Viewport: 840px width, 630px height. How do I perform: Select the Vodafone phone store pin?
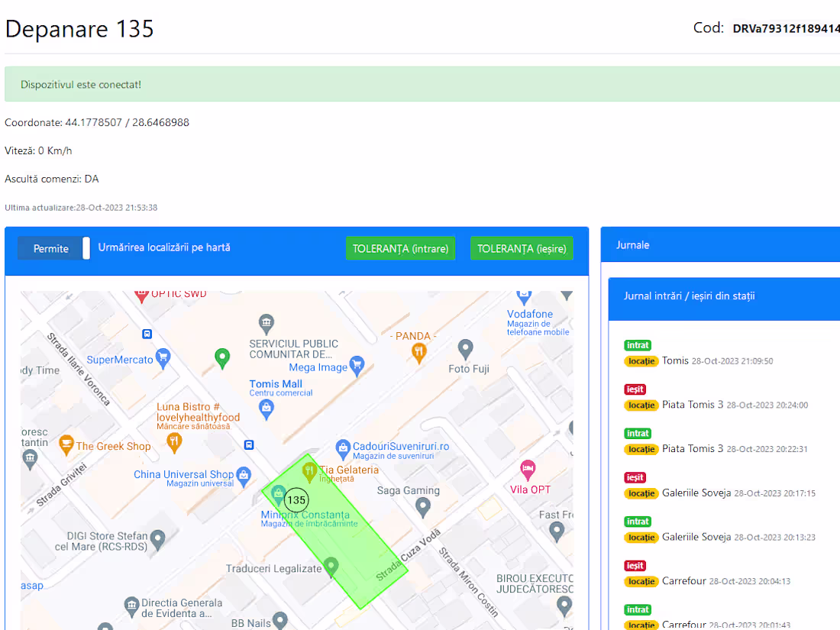coord(522,296)
